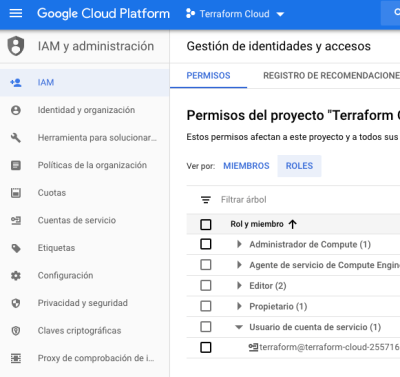
Task: Open Etiquetas in the sidebar
Action: click(x=85, y=248)
